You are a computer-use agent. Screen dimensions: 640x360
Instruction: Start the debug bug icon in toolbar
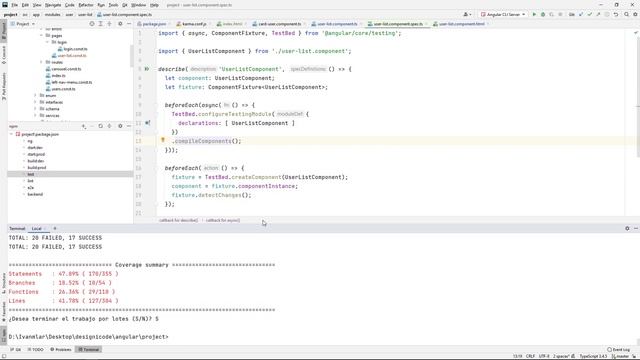(543, 14)
